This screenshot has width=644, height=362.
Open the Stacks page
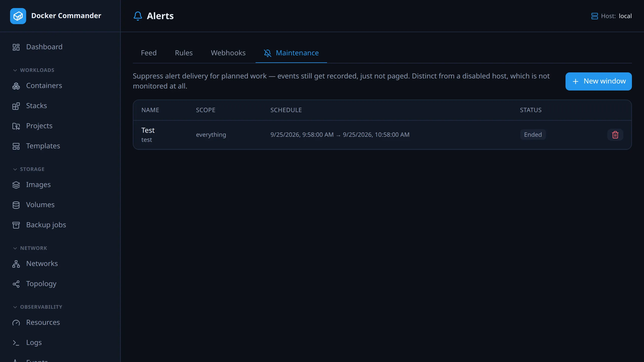[x=36, y=106]
